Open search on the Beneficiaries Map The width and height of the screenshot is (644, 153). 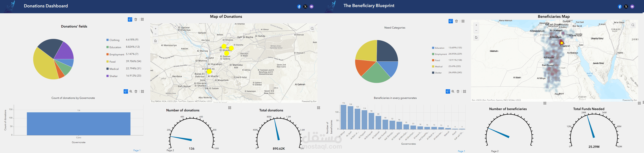633,25
